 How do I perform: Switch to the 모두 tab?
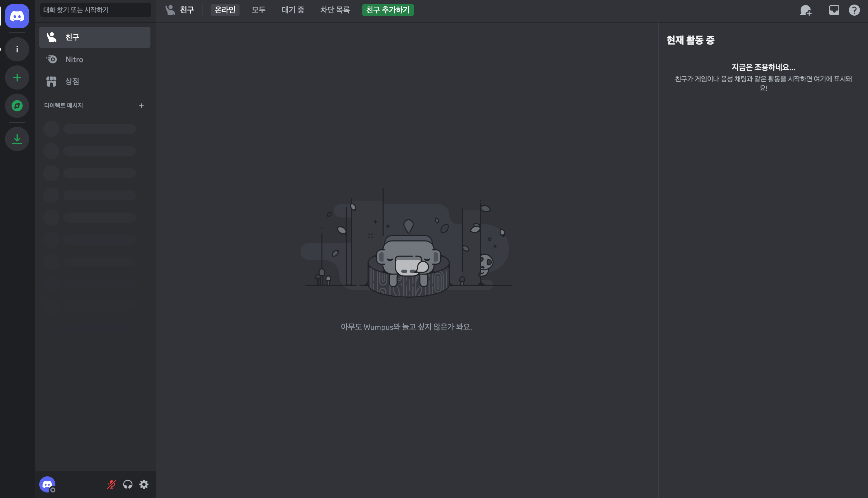(x=258, y=10)
